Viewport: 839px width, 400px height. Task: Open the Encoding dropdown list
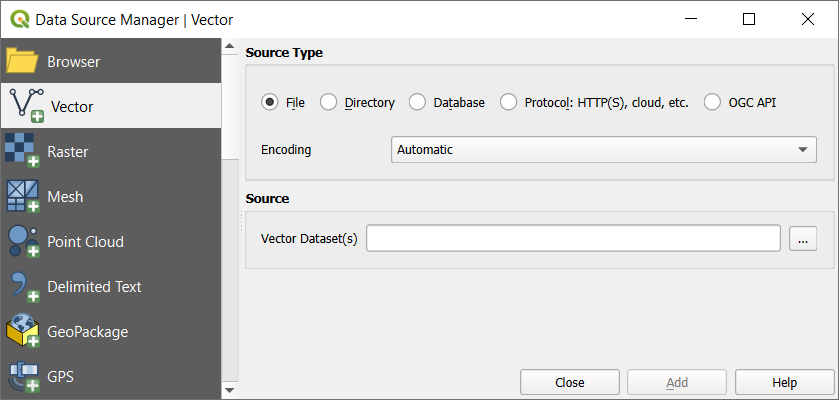(x=603, y=150)
